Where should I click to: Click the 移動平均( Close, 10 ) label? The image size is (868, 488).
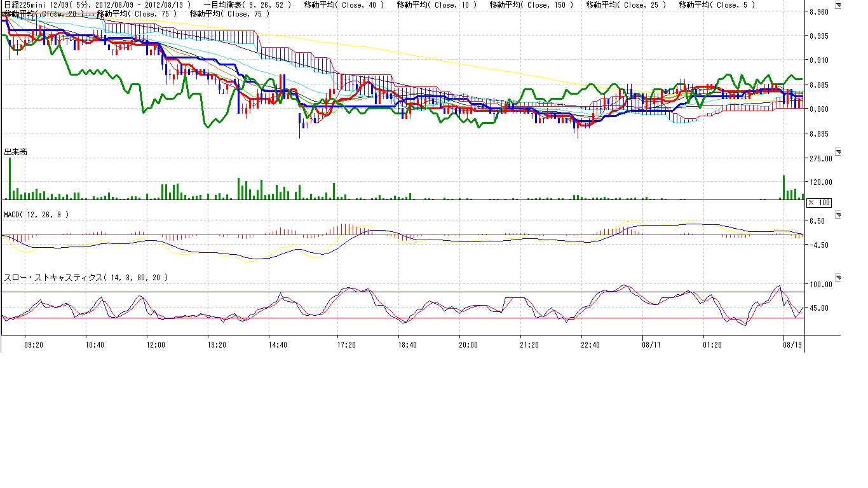pyautogui.click(x=437, y=4)
